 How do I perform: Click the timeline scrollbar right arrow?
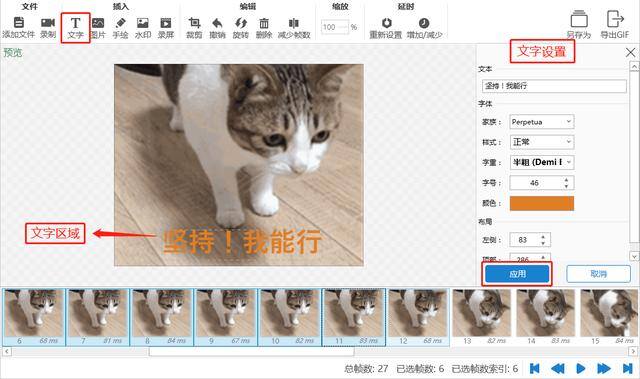tap(633, 351)
